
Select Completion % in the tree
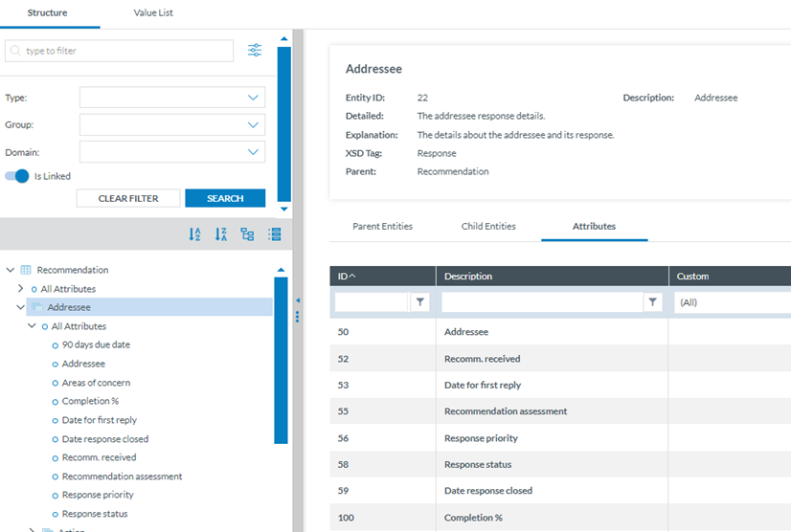tap(90, 401)
